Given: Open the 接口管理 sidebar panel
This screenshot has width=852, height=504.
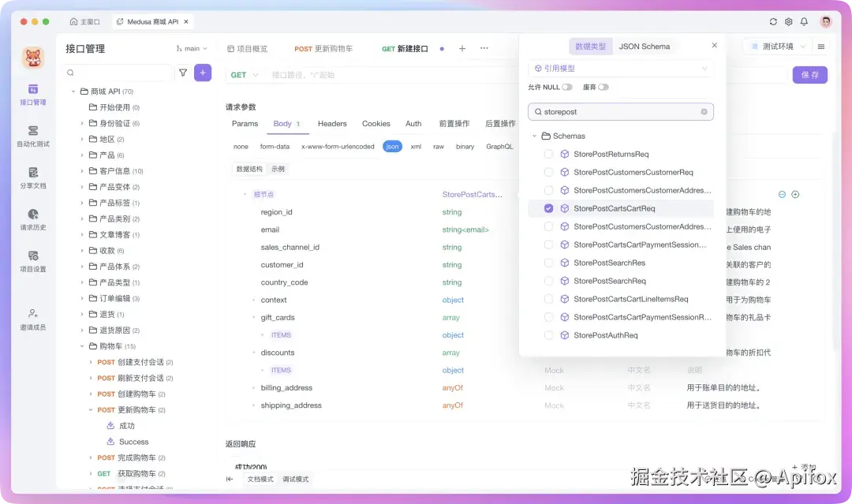Looking at the screenshot, I should 30,95.
